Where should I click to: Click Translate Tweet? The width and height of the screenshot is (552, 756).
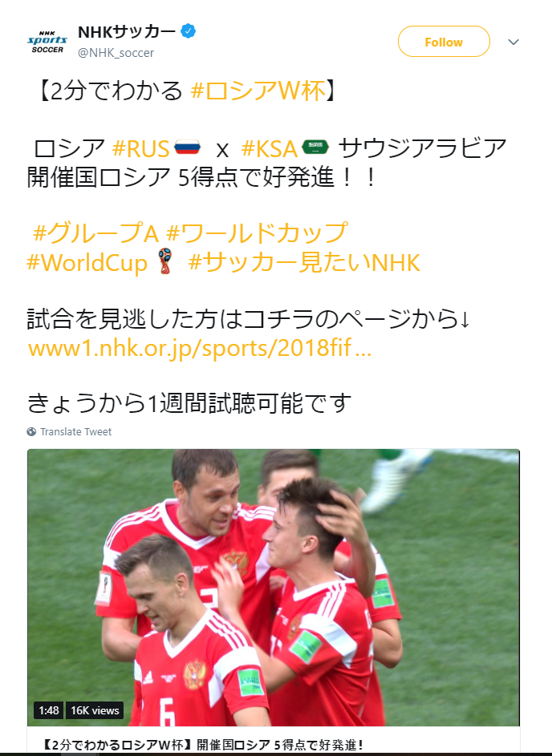click(x=75, y=431)
